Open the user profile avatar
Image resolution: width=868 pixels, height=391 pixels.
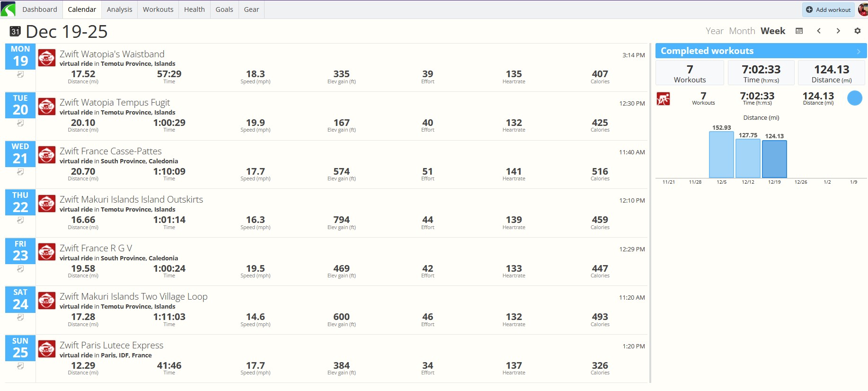(x=863, y=9)
